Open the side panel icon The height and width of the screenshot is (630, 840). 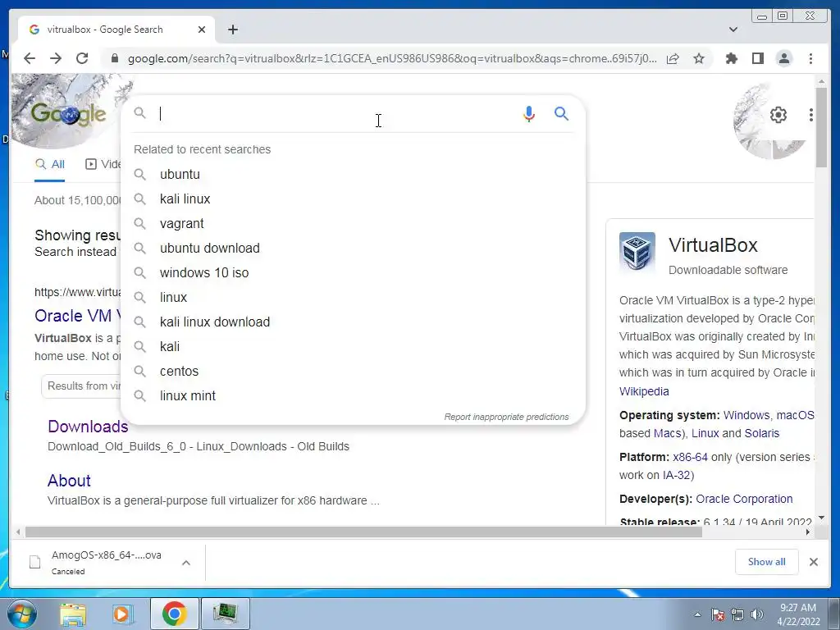pyautogui.click(x=757, y=58)
